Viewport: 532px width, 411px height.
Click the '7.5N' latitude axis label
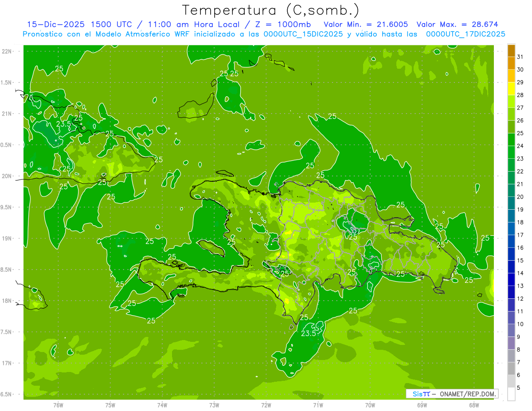(x=7, y=332)
